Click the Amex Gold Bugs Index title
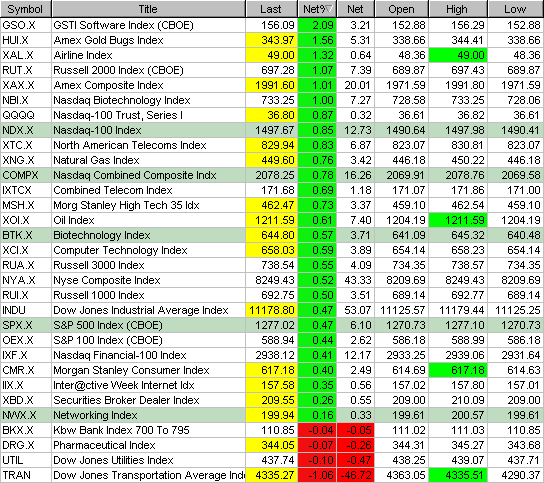This screenshot has height=483, width=544. coord(108,40)
